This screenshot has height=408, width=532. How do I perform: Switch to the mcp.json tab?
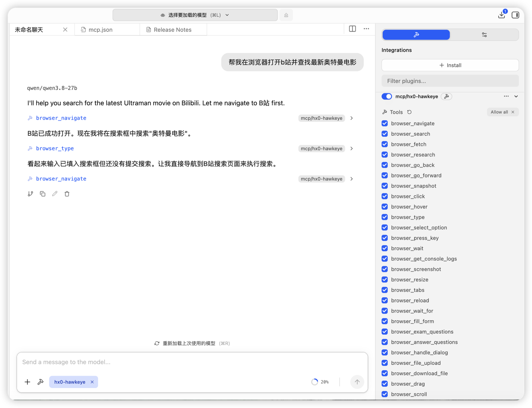pyautogui.click(x=107, y=30)
